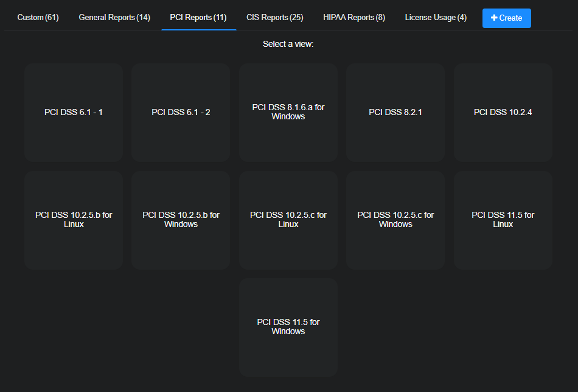Click the 'Select a view:' heading text
The width and height of the screenshot is (578, 392).
coord(288,44)
